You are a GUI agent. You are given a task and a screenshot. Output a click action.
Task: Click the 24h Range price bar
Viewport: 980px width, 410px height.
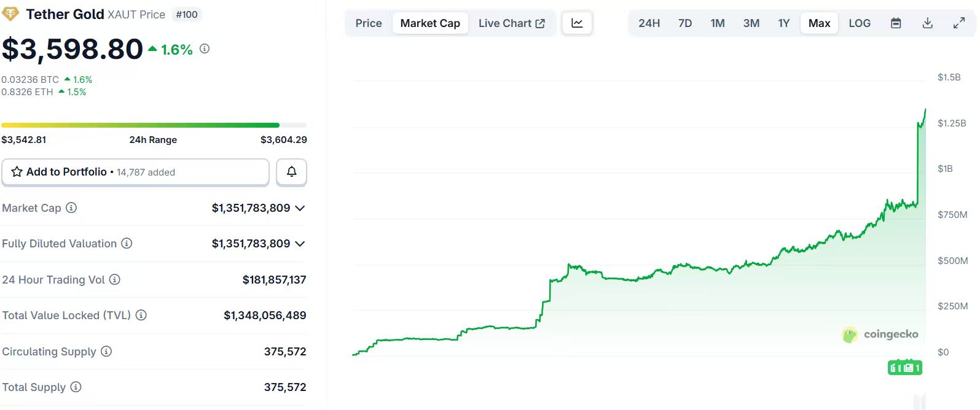(x=154, y=125)
